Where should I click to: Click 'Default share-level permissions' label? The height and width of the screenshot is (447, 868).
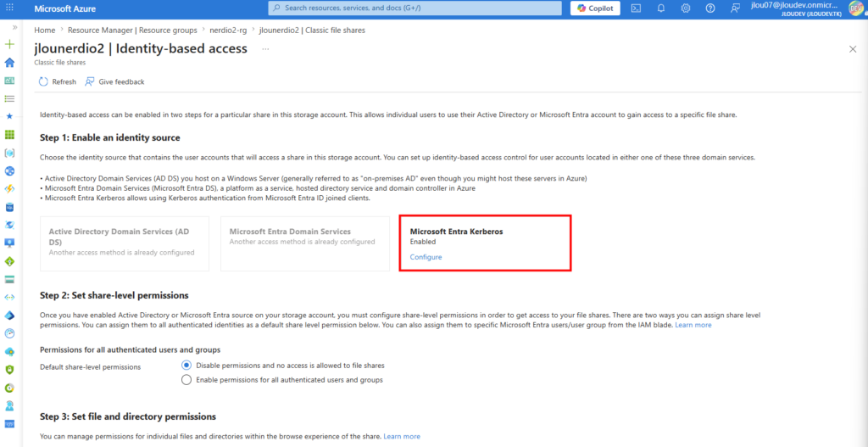click(x=90, y=366)
